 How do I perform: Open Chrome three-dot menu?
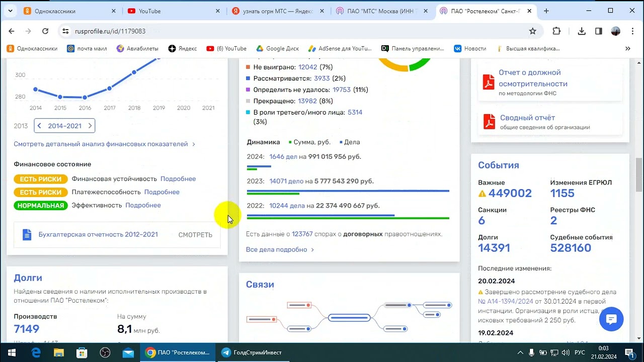632,31
